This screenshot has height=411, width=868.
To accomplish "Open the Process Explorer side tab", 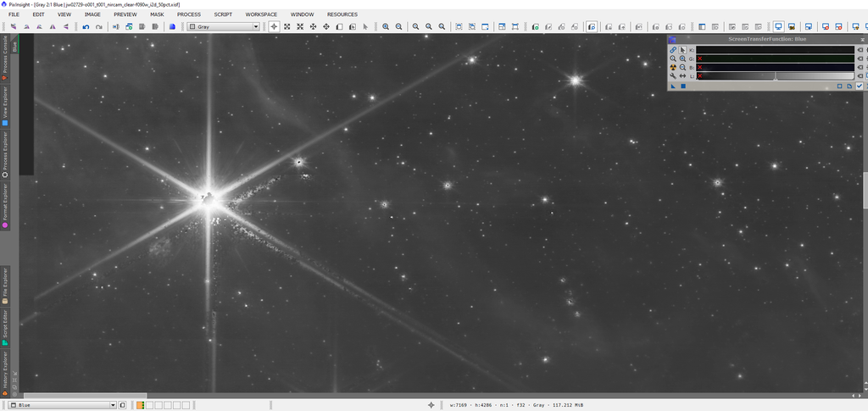I will [x=5, y=154].
